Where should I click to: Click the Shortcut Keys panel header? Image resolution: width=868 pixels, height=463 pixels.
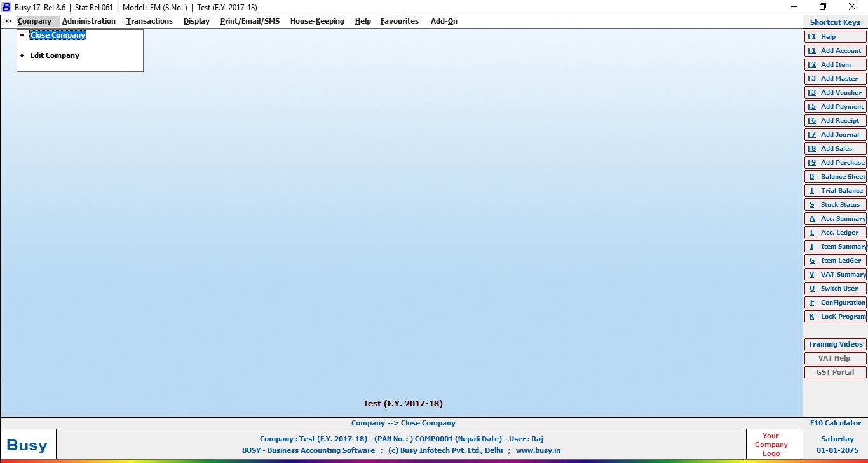(x=835, y=22)
